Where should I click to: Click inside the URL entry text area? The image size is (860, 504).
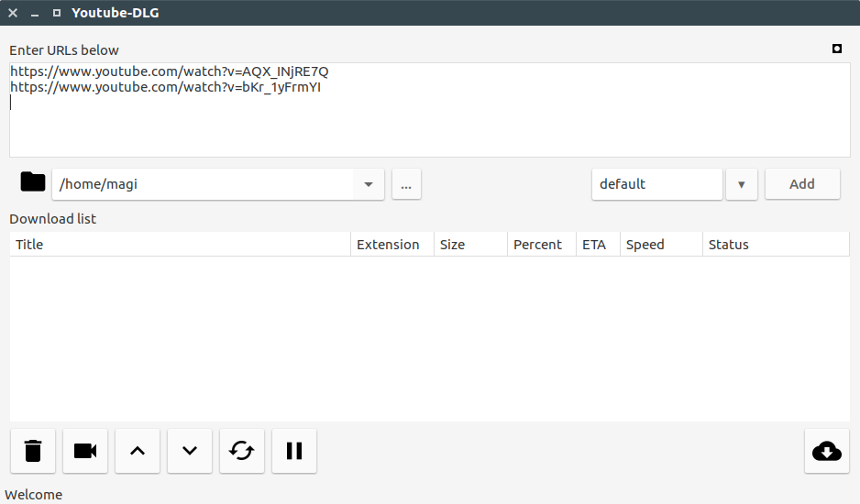(x=430, y=110)
